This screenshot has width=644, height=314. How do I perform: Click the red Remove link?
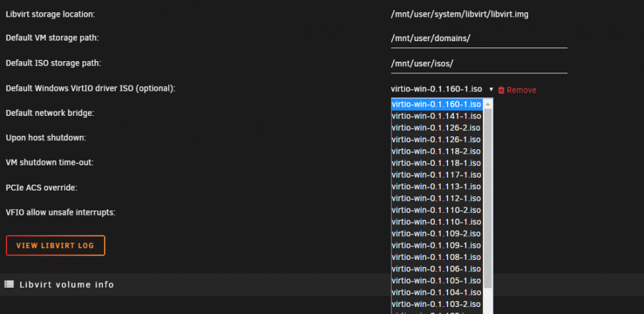coord(521,90)
